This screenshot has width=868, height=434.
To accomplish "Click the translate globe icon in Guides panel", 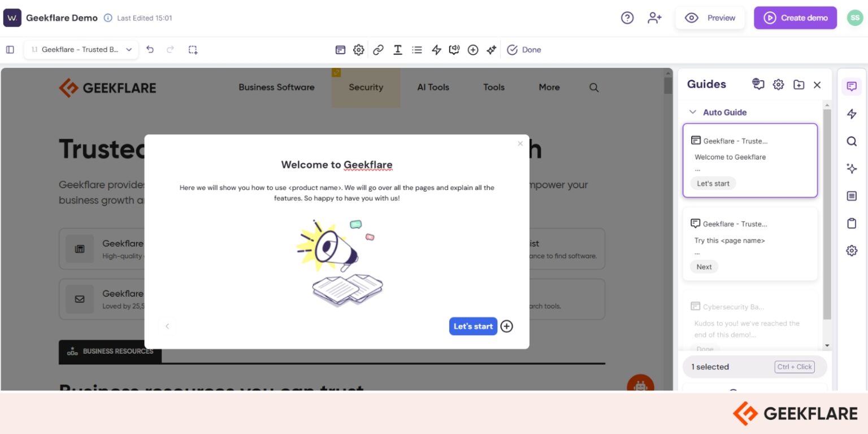I will pos(758,84).
